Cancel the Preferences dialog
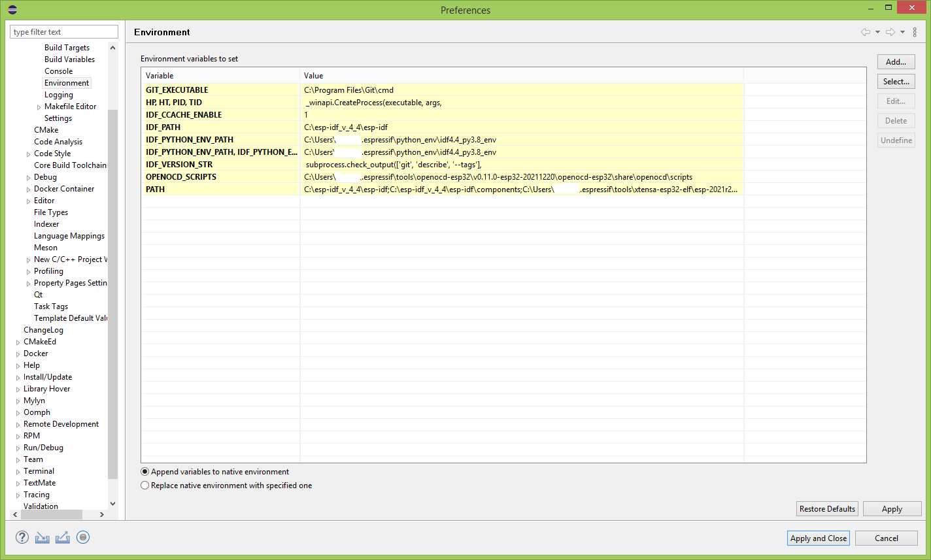Screen dimensions: 931x560 (x=887, y=538)
